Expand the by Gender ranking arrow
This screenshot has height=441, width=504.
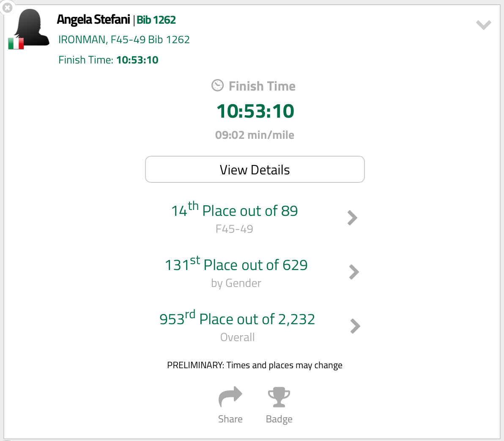click(354, 272)
